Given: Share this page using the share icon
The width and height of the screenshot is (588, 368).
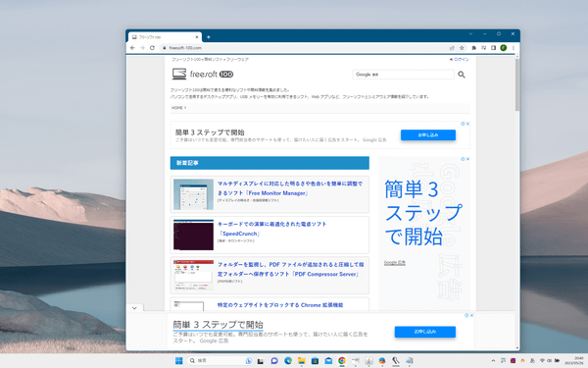Looking at the screenshot, I should 452,48.
